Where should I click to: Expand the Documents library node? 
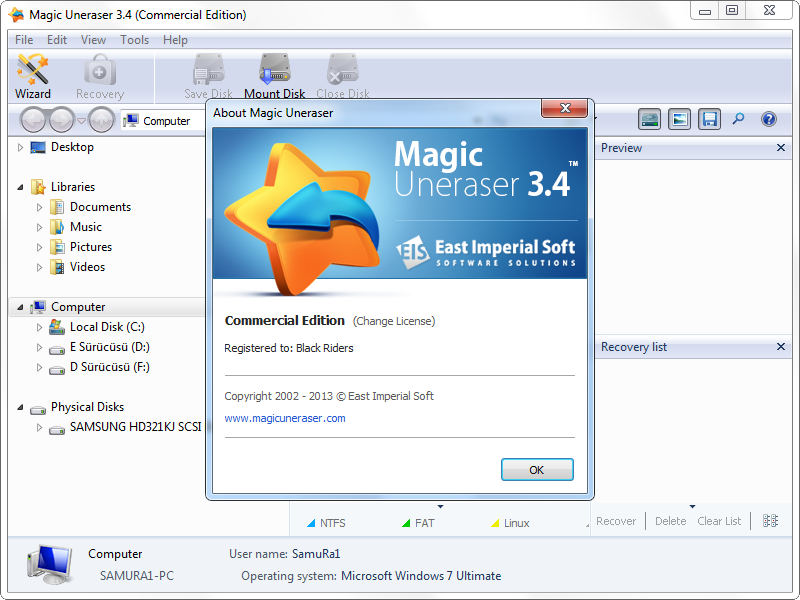pyautogui.click(x=39, y=207)
